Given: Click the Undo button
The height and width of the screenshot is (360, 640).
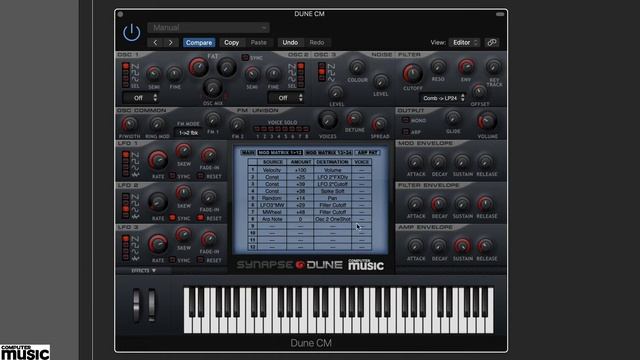Looking at the screenshot, I should coord(290,42).
